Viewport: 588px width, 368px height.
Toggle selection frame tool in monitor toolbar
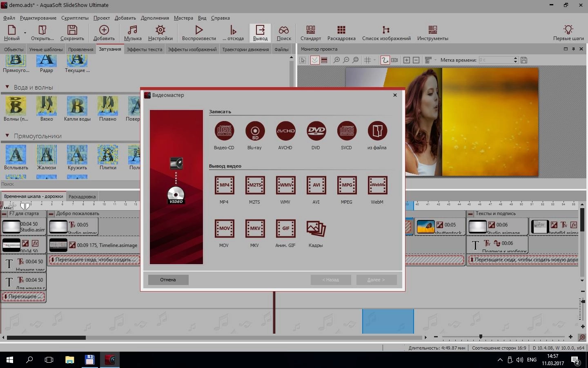point(303,60)
